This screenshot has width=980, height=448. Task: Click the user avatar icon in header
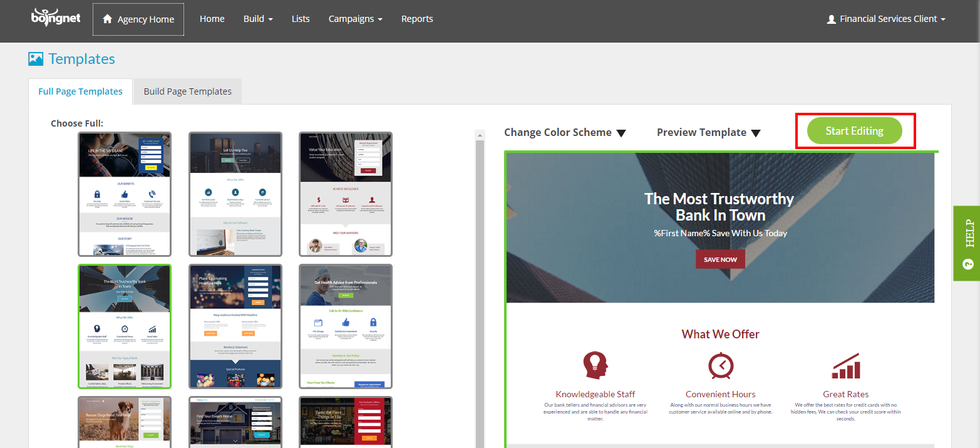[831, 19]
